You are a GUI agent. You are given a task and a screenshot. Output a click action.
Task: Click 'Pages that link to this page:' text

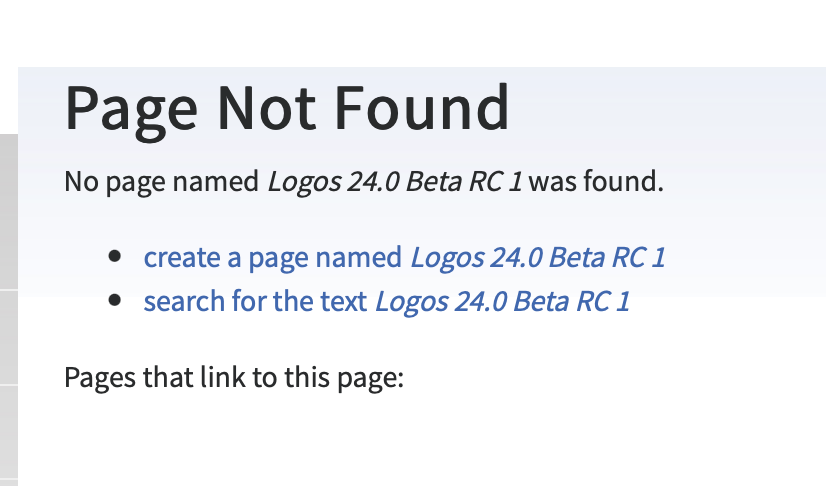234,378
